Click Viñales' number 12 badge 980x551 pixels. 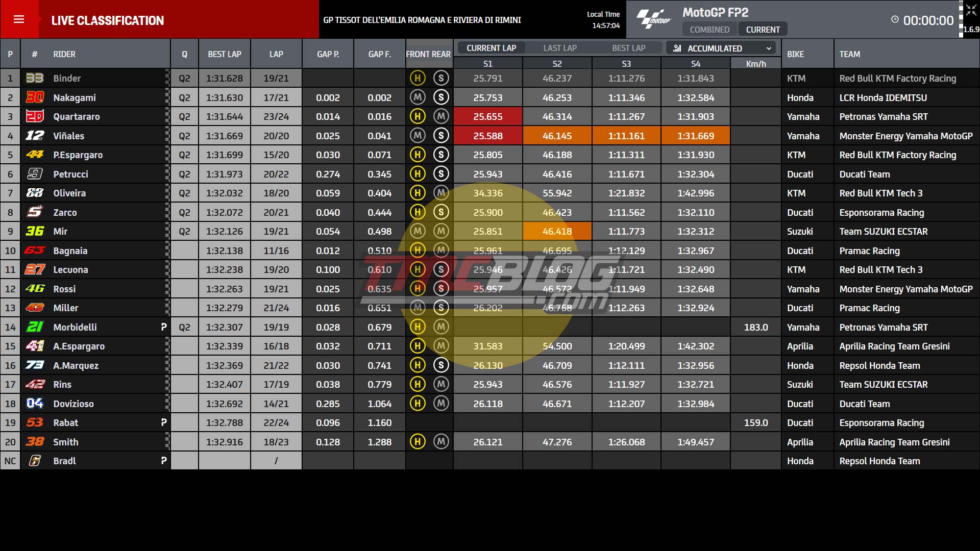pos(35,136)
